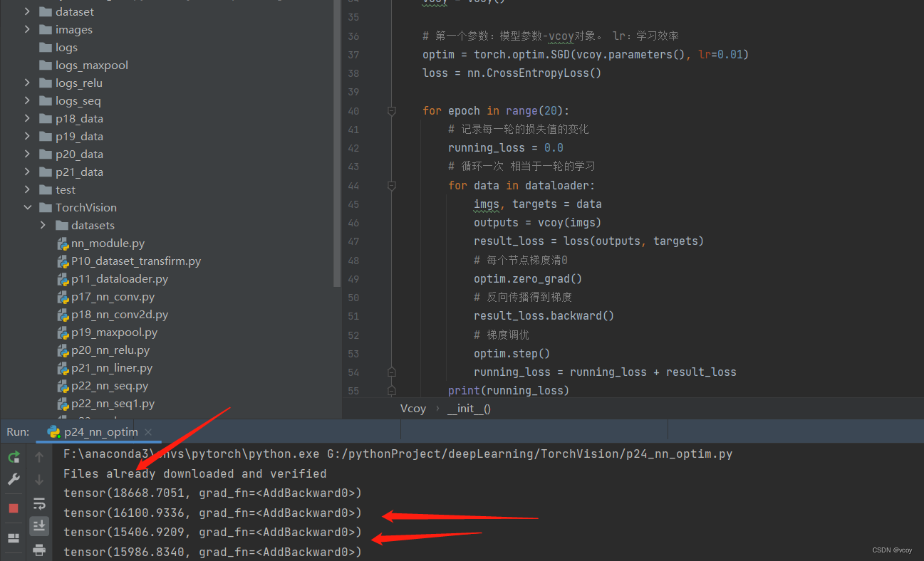Click the Vcoy breadcrumb
The image size is (924, 561).
413,408
